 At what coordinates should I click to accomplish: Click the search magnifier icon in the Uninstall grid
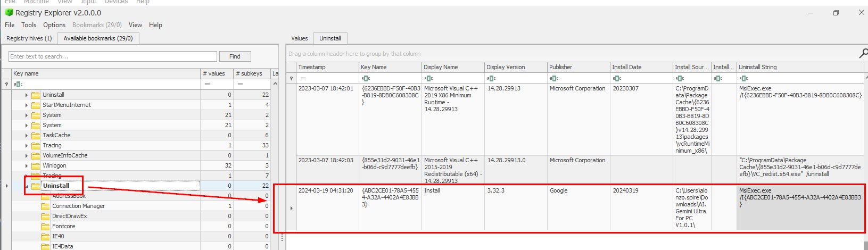[863, 53]
